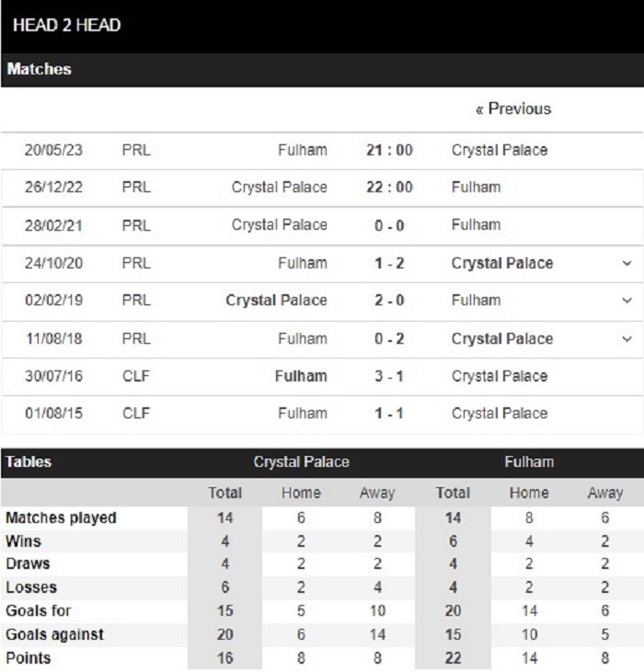This screenshot has width=644, height=672.
Task: Click the Matches played row label
Action: pyautogui.click(x=61, y=518)
